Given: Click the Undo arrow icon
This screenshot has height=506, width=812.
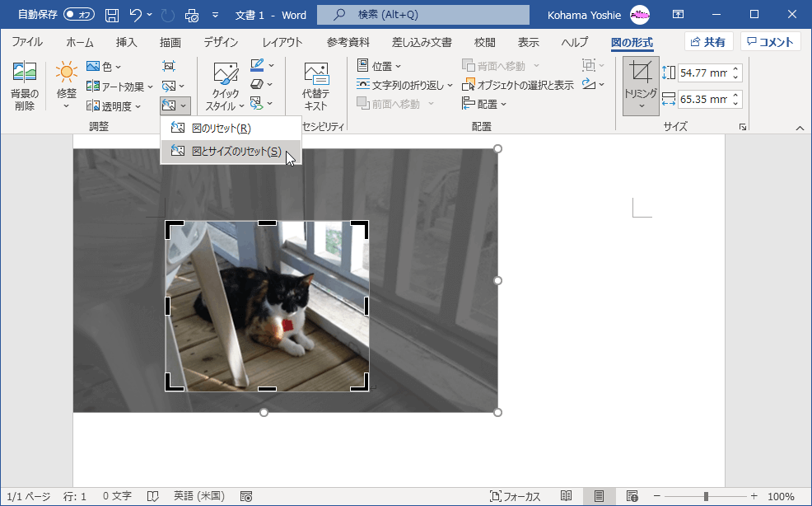Looking at the screenshot, I should pos(137,15).
